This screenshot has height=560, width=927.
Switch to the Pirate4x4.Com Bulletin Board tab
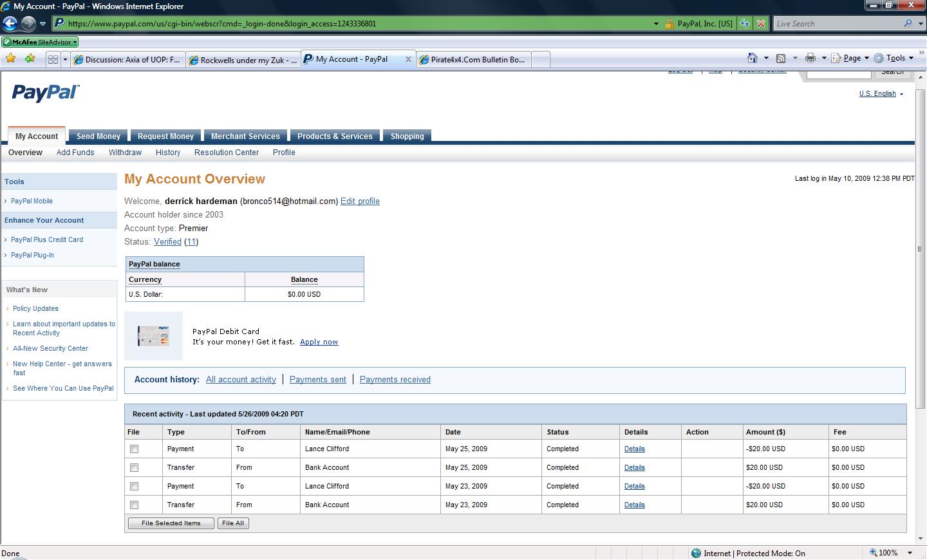[x=474, y=60]
